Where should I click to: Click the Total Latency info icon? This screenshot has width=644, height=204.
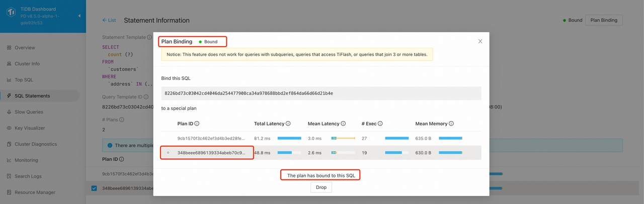tap(288, 124)
